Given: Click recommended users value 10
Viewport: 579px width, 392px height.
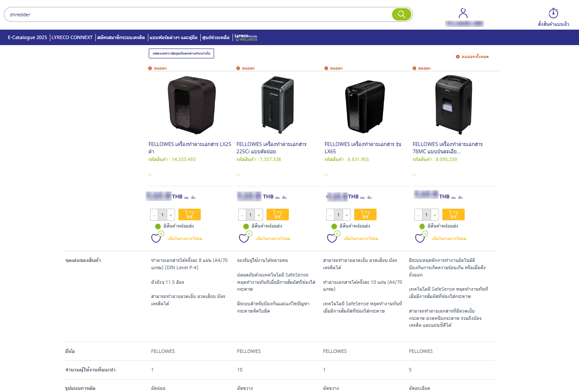Looking at the screenshot, I should coord(240,370).
